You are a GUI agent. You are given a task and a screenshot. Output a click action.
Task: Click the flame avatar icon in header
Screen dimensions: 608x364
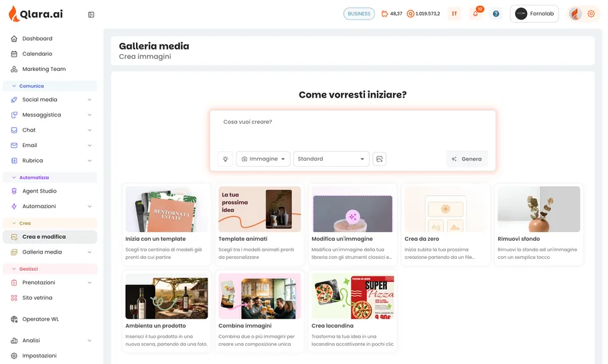point(575,13)
